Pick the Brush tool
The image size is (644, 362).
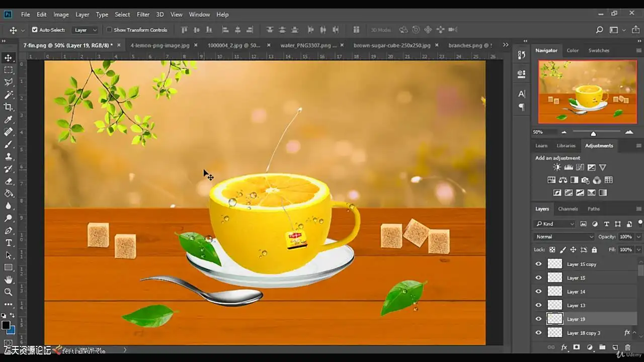pyautogui.click(x=9, y=144)
